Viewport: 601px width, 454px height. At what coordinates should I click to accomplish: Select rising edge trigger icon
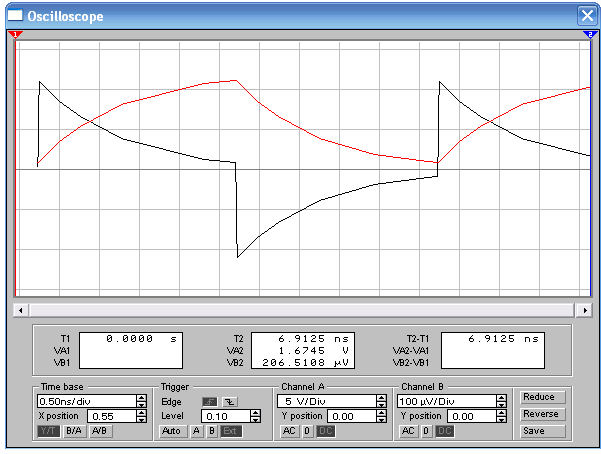[x=210, y=402]
